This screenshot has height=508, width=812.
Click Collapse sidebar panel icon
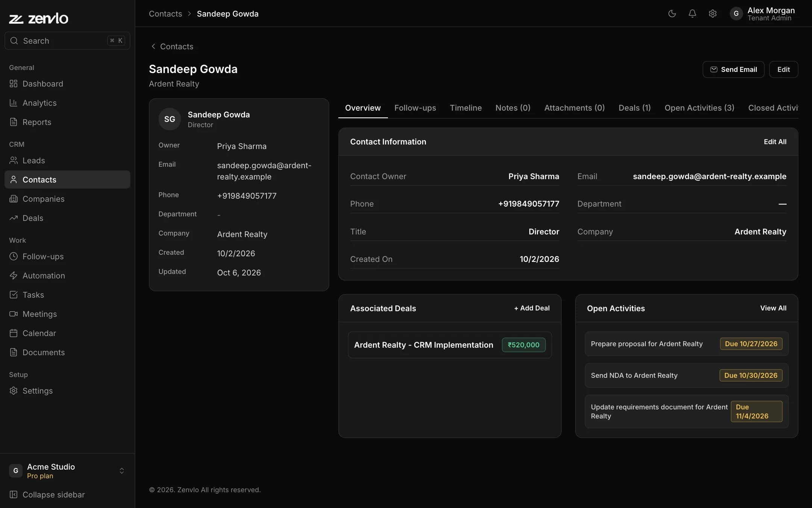[x=14, y=494]
